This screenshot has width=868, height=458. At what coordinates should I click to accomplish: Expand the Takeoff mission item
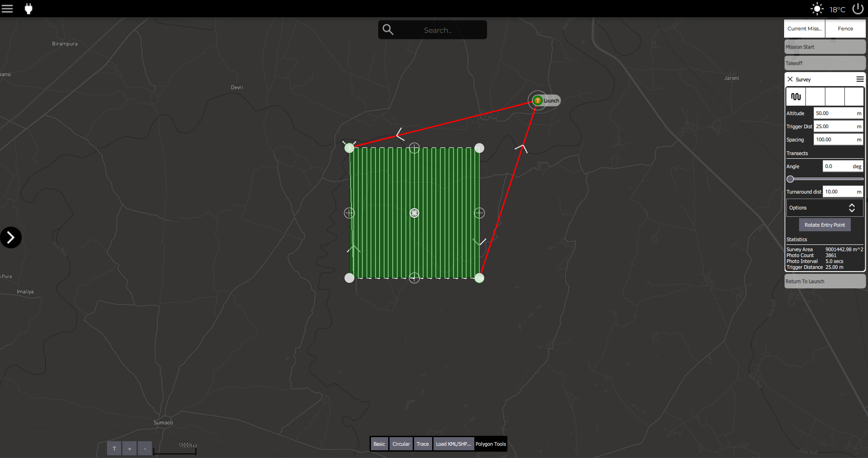[824, 63]
